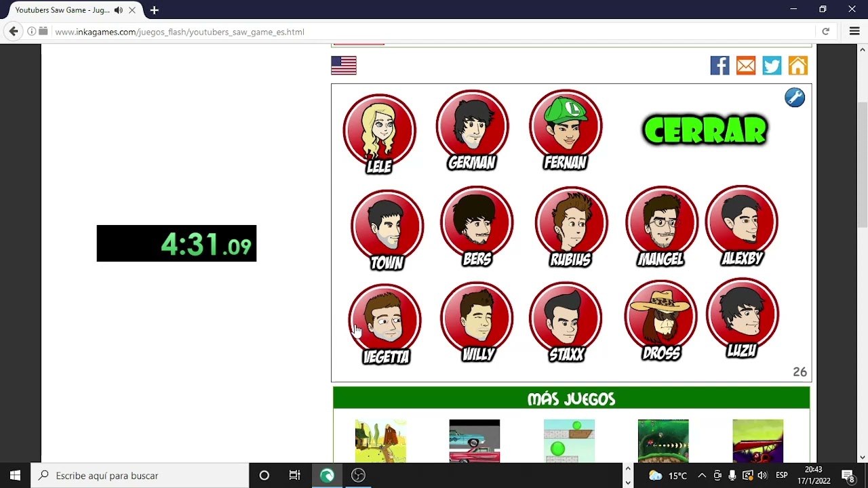Open the Windows Start menu
Viewport: 868px width, 488px height.
[x=15, y=475]
